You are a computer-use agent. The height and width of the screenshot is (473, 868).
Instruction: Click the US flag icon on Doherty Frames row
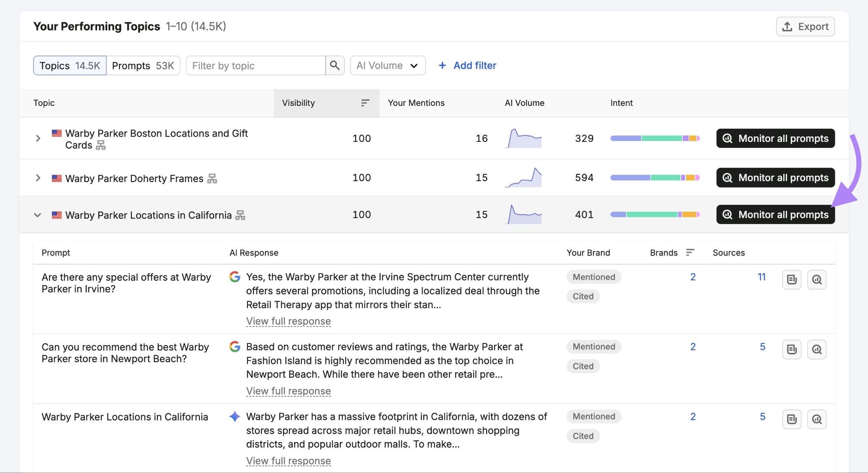57,178
